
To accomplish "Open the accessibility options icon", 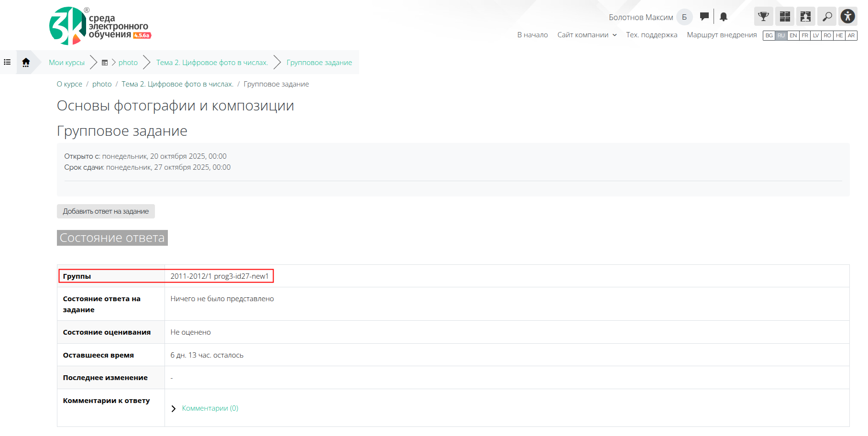I will 847,17.
